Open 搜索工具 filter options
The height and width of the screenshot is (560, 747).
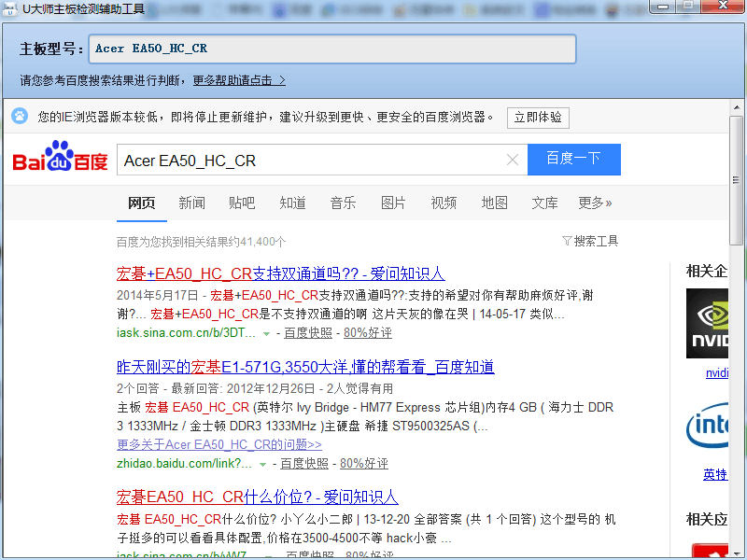590,241
